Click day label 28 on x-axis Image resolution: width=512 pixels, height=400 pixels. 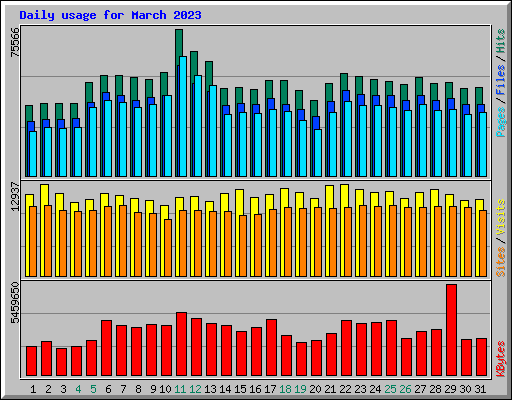[x=435, y=389]
